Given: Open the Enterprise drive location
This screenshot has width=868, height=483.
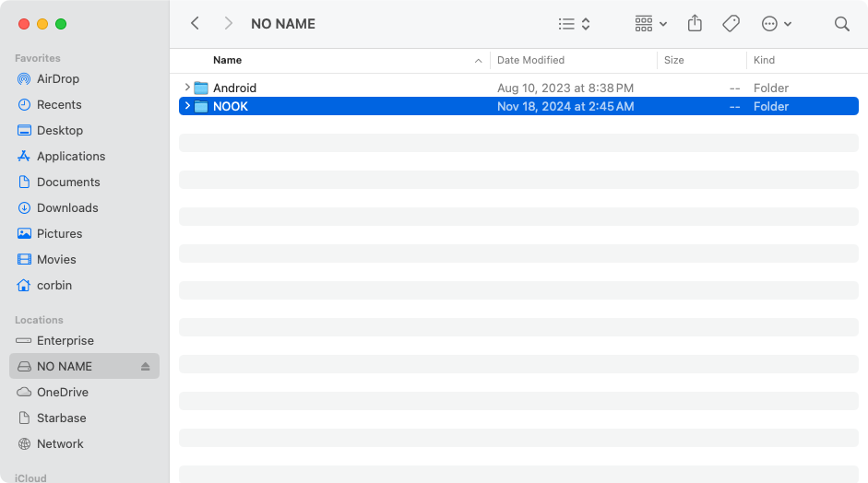Looking at the screenshot, I should (65, 340).
